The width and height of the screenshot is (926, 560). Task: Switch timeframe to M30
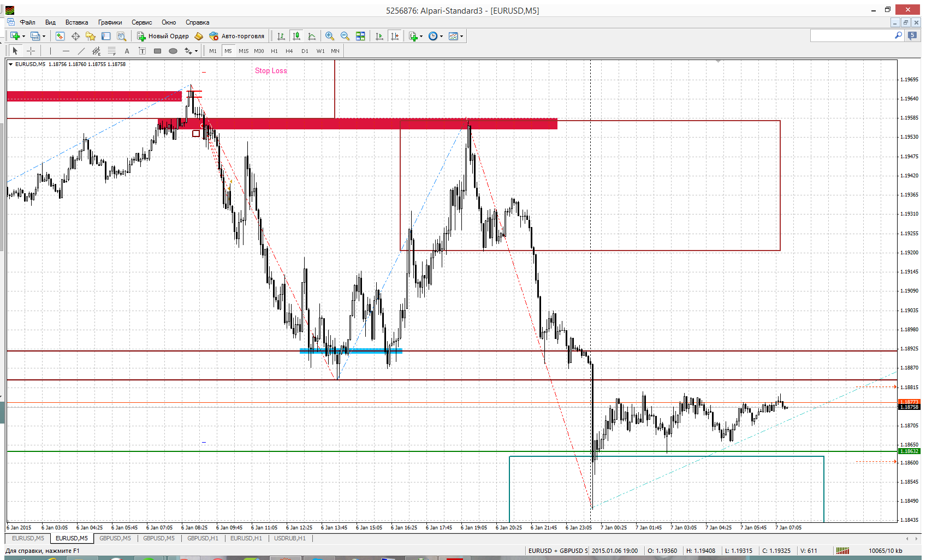pyautogui.click(x=259, y=51)
